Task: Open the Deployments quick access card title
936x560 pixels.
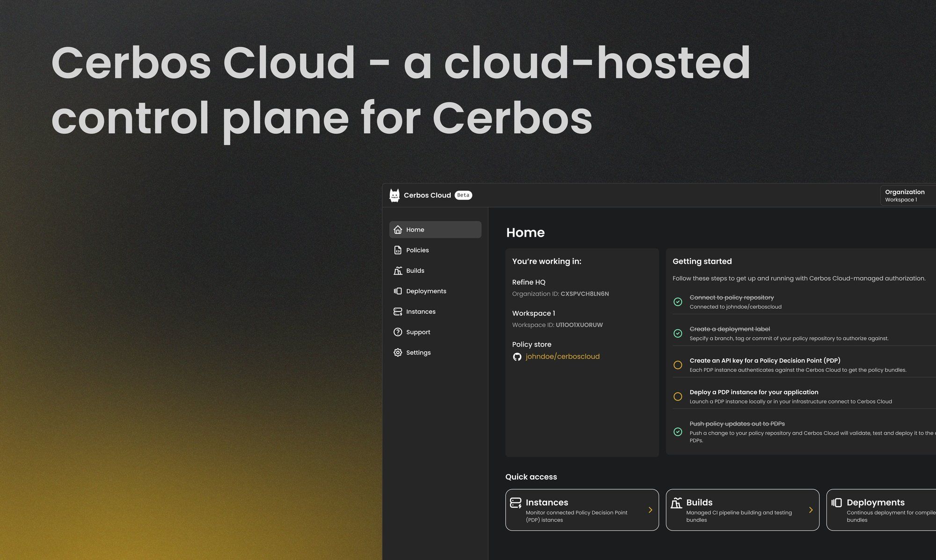Action: tap(876, 502)
